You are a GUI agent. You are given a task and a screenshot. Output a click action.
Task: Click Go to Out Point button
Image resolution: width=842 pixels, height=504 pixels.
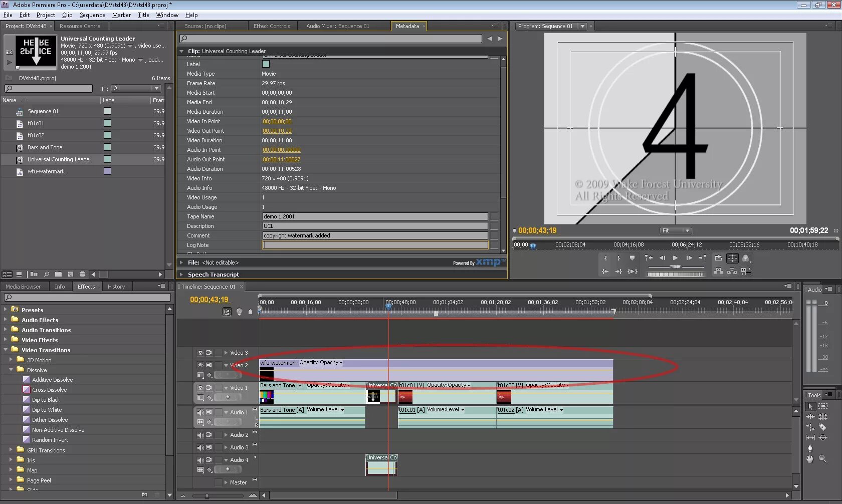[x=618, y=271]
